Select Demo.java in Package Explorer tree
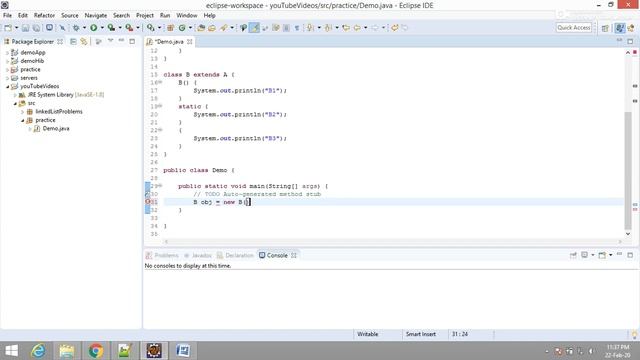Screen dimensions: 640x360 [x=56, y=129]
